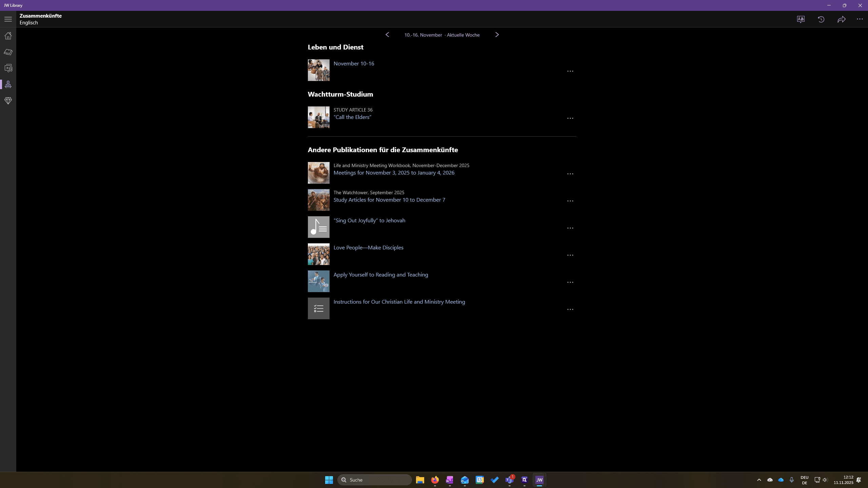868x488 pixels.
Task: Go to the previous week
Action: pyautogui.click(x=387, y=35)
